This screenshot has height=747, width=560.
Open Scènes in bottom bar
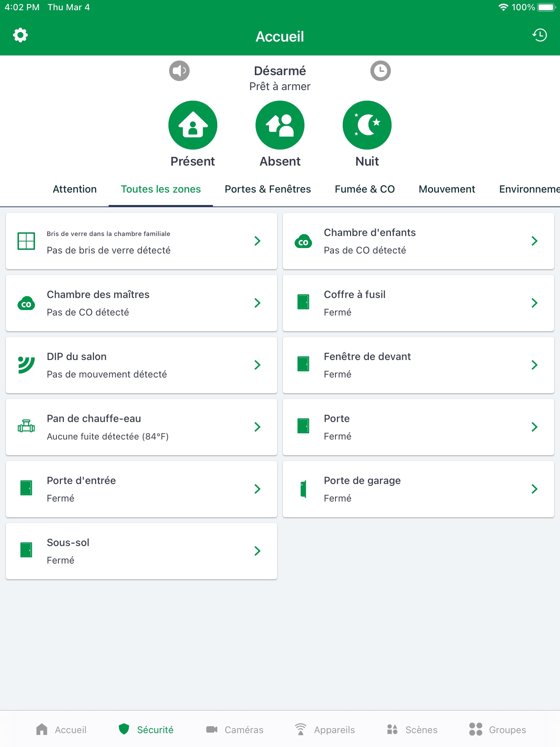pyautogui.click(x=412, y=729)
